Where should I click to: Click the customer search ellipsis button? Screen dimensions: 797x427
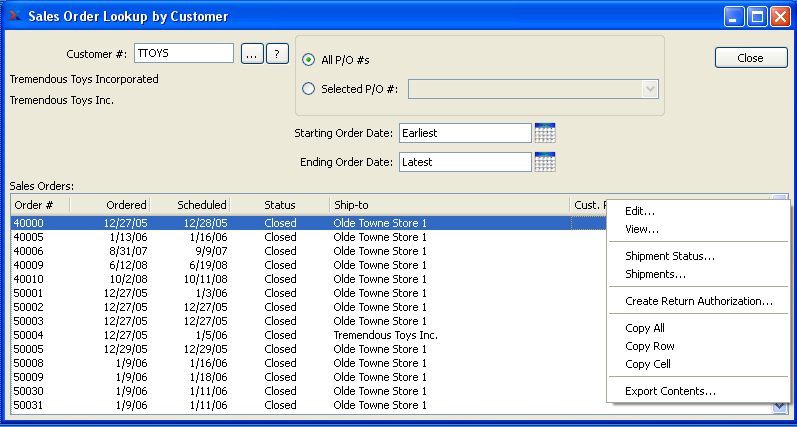coord(252,54)
